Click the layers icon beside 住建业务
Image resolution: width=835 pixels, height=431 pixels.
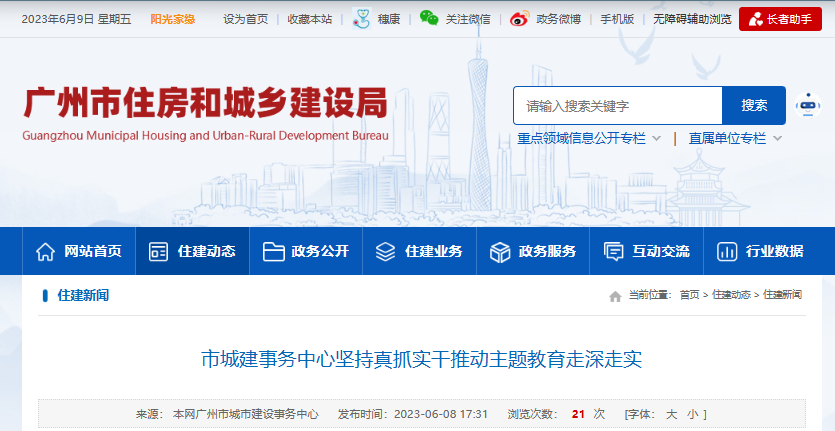click(x=386, y=251)
